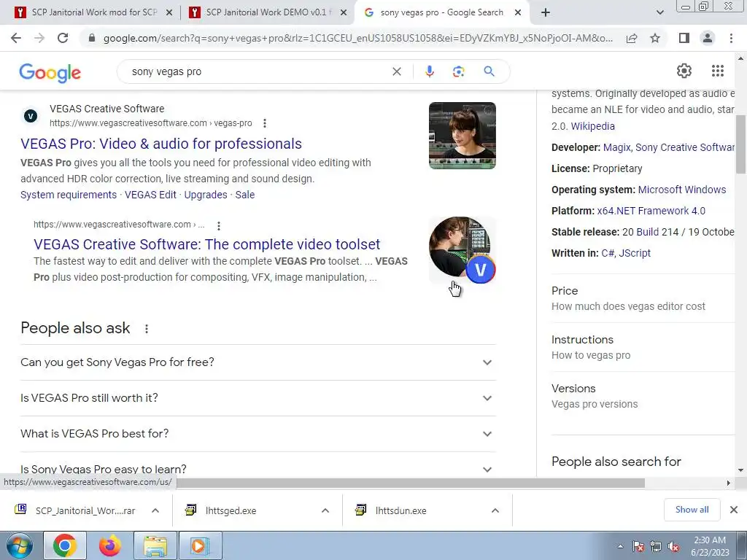Share this page from the address bar
This screenshot has height=560, width=747.
coord(632,38)
